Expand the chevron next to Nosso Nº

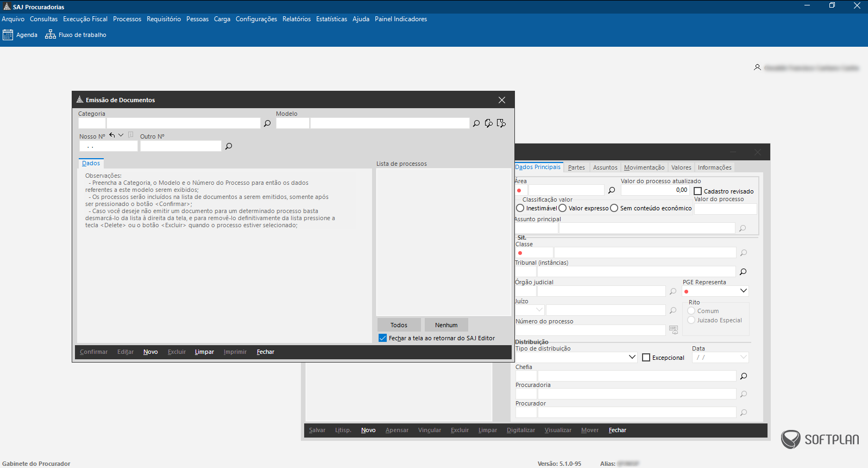coord(121,135)
